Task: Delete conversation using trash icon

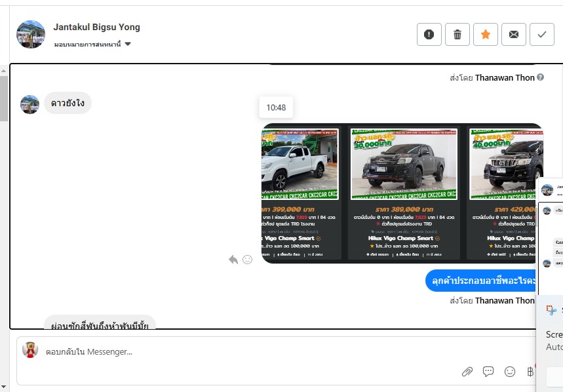Action: (x=457, y=35)
